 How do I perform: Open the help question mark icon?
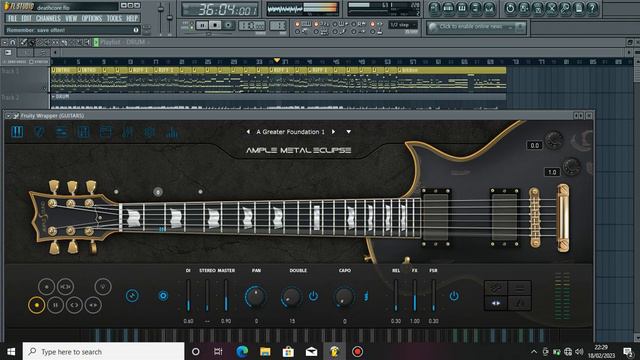pos(592,8)
